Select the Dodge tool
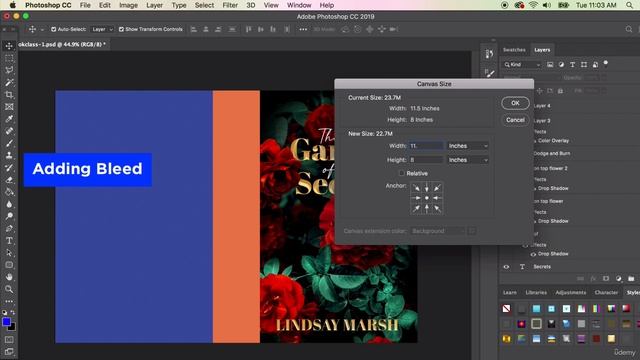 pyautogui.click(x=9, y=216)
